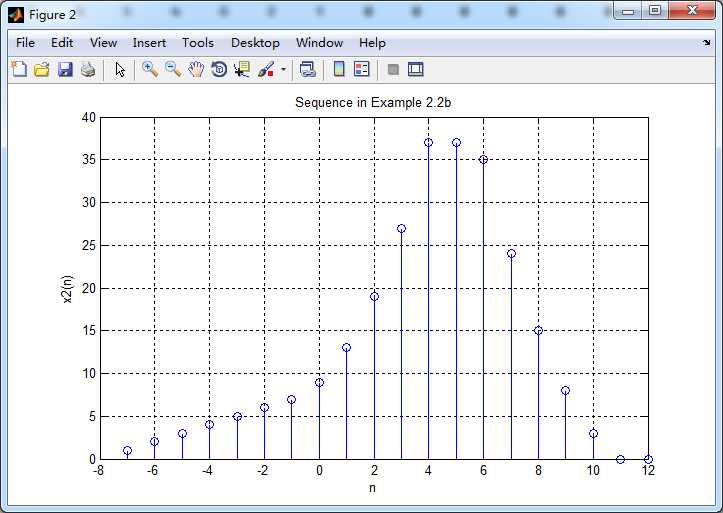Click the y-axis label x2(n)
This screenshot has height=513, width=723.
(x=67, y=289)
